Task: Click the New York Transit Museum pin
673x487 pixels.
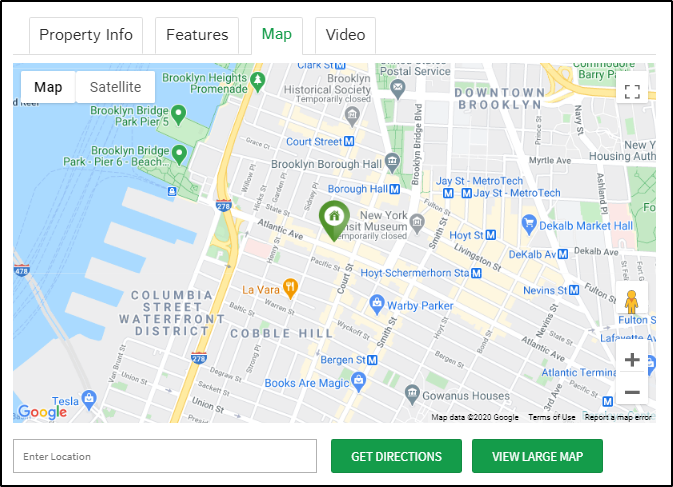Action: tap(417, 223)
